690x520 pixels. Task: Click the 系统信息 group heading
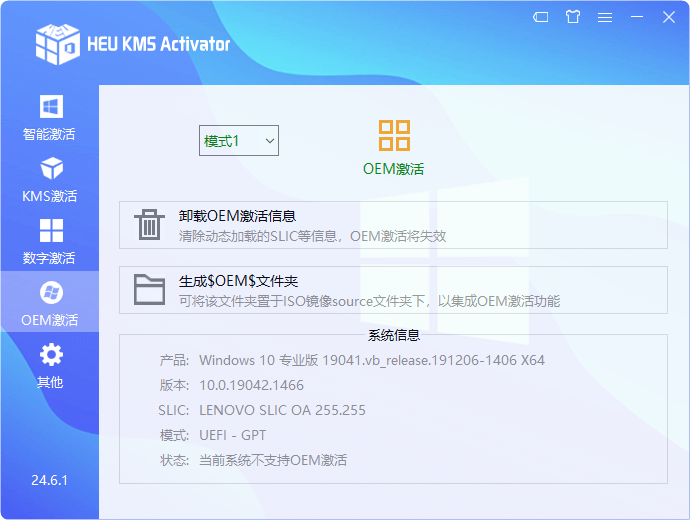tap(394, 335)
